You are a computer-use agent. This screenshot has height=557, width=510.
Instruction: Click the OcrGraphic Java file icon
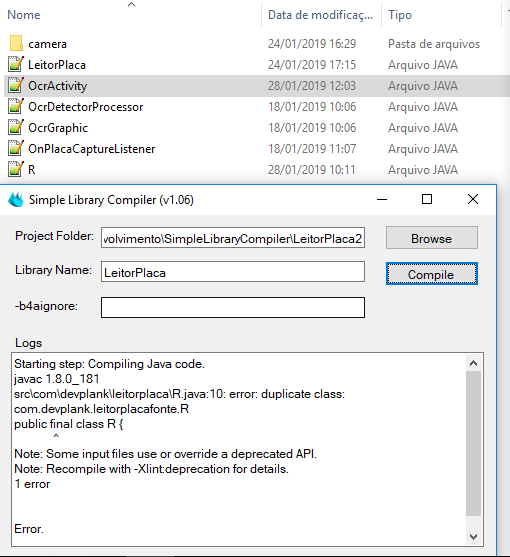(16, 127)
